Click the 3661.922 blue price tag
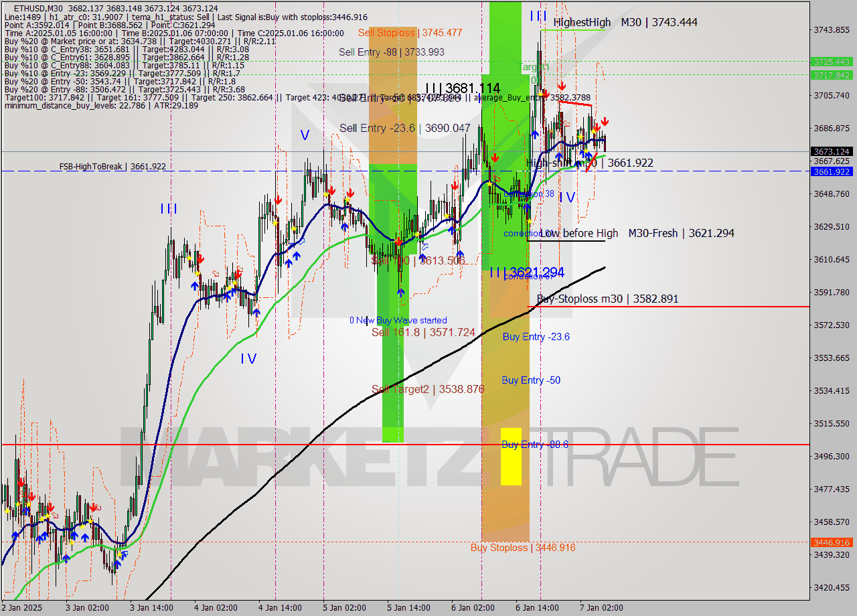The height and width of the screenshot is (616, 857). [831, 171]
